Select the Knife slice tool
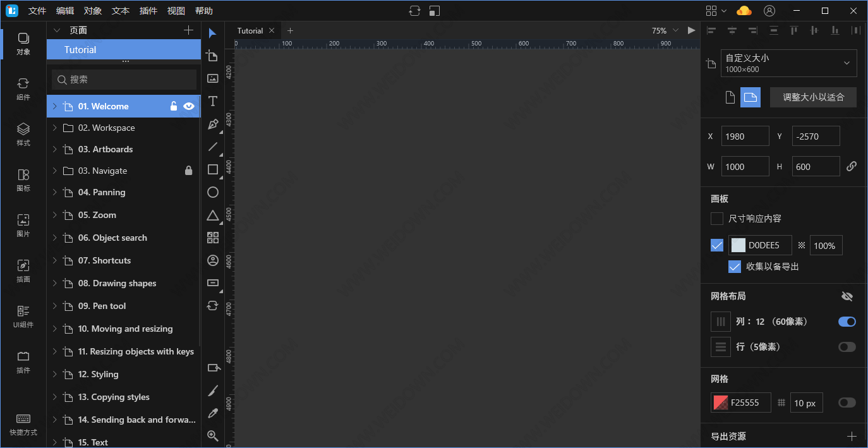 [213, 390]
